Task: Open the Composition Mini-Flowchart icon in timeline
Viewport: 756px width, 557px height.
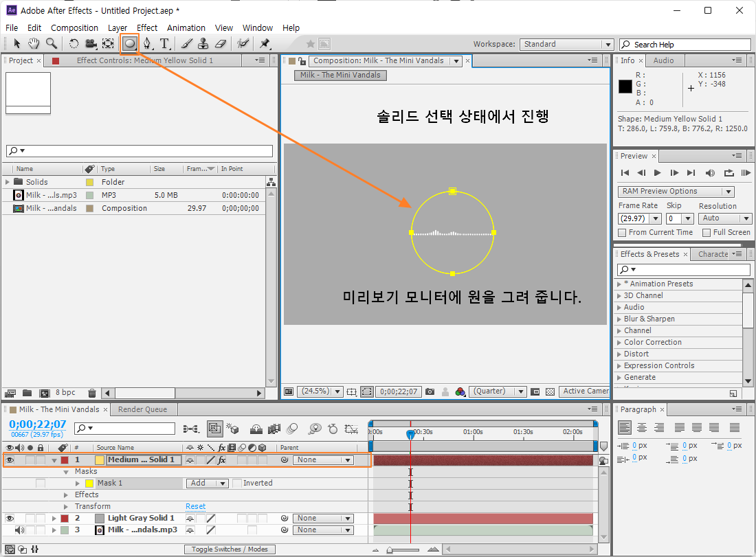Action: (x=191, y=429)
